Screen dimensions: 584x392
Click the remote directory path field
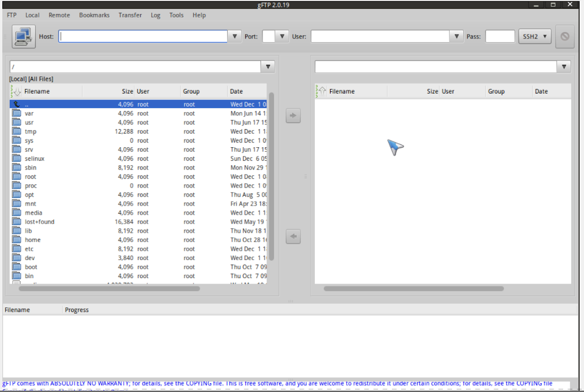436,67
